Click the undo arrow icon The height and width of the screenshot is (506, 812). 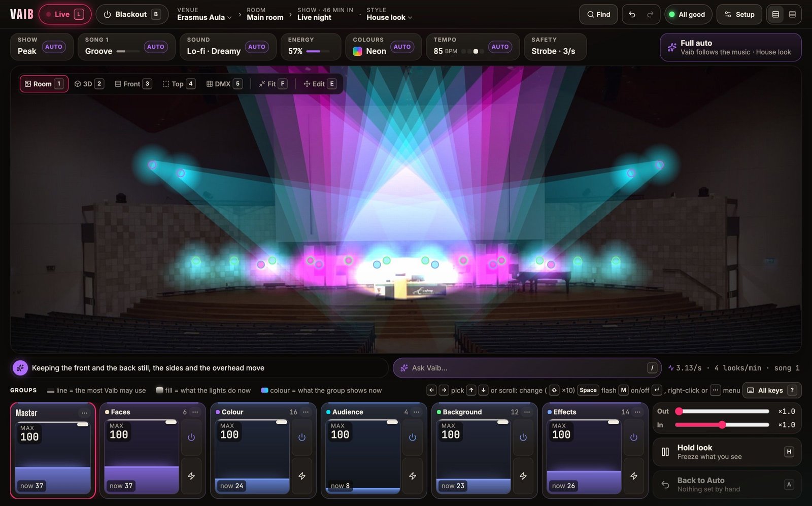pyautogui.click(x=632, y=14)
